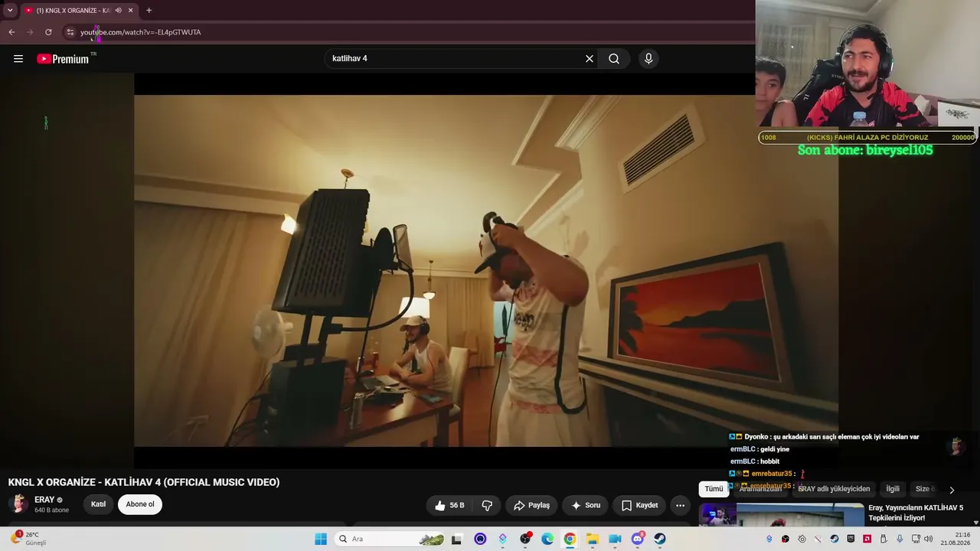Click the safely remove hardware tray icon

(x=884, y=539)
